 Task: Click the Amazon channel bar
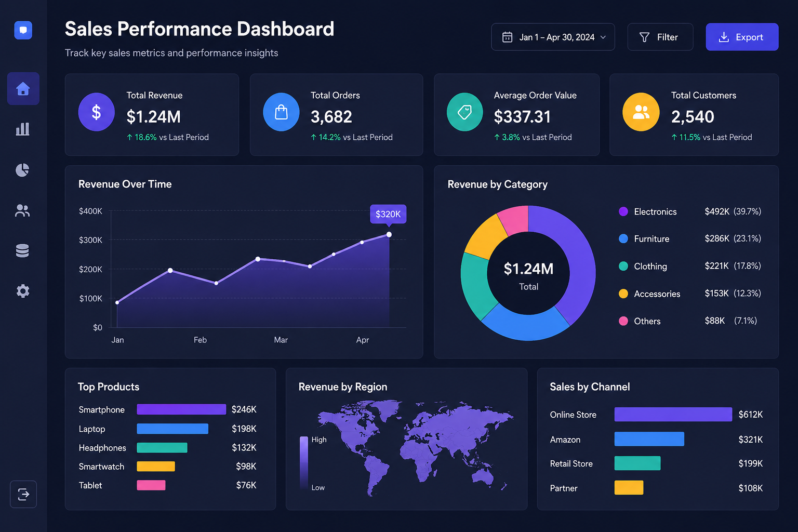click(649, 439)
